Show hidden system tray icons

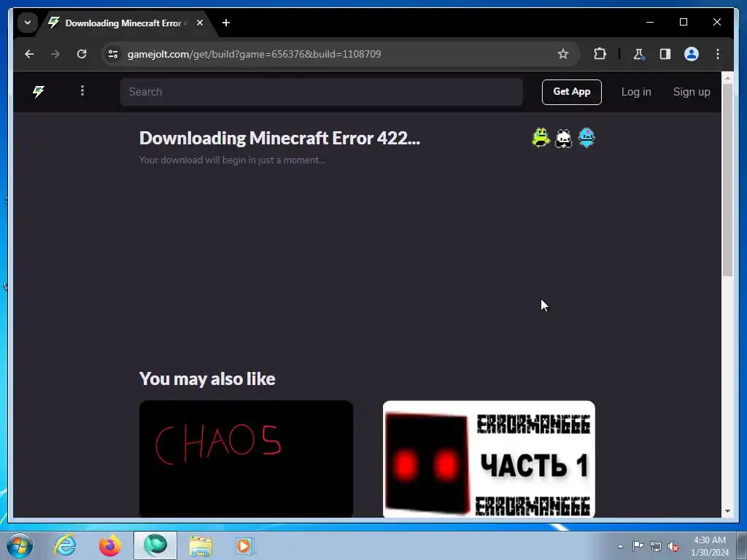620,546
